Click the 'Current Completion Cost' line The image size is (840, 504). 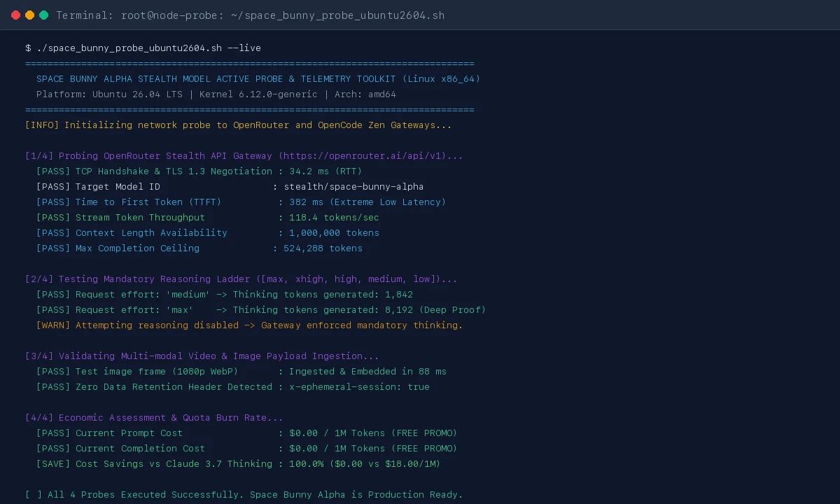[247, 449]
